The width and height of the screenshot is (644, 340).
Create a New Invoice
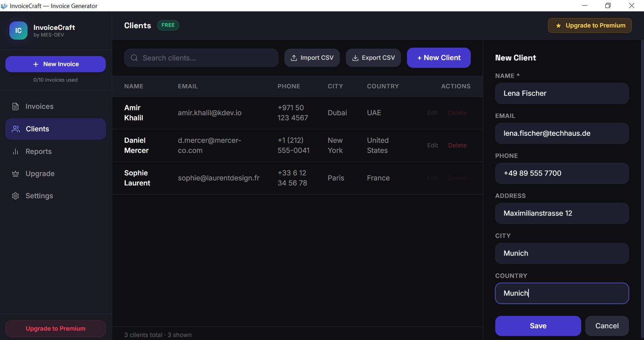(x=56, y=64)
